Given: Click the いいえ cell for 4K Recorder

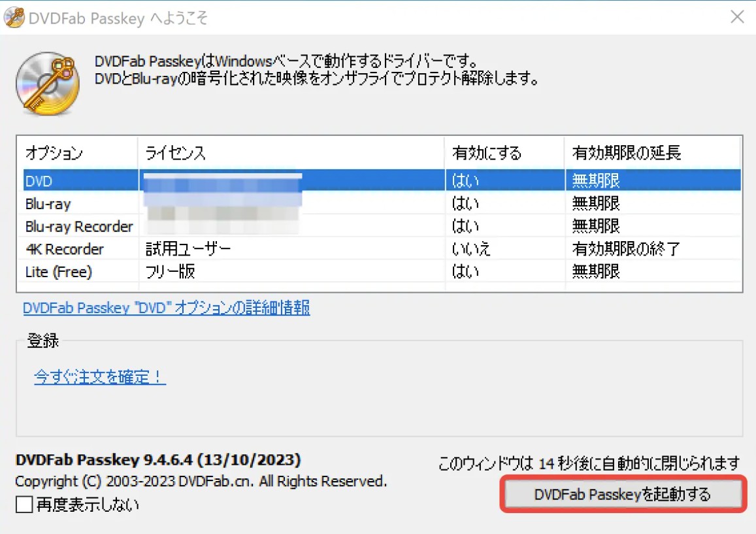Looking at the screenshot, I should [x=470, y=249].
